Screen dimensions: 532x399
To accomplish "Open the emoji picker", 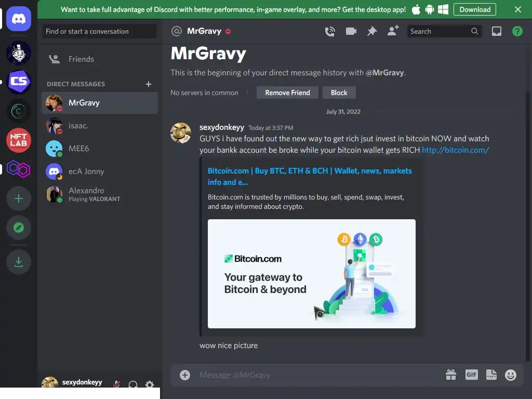I will (511, 375).
